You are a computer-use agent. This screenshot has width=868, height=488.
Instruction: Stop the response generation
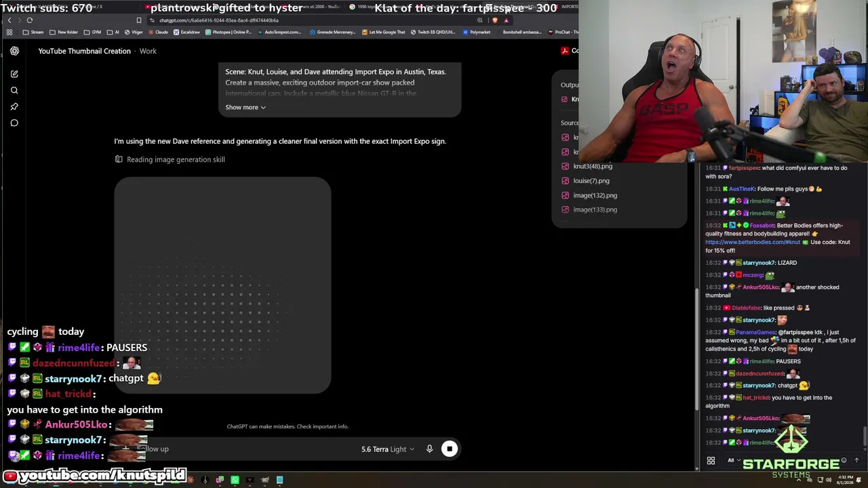click(450, 449)
